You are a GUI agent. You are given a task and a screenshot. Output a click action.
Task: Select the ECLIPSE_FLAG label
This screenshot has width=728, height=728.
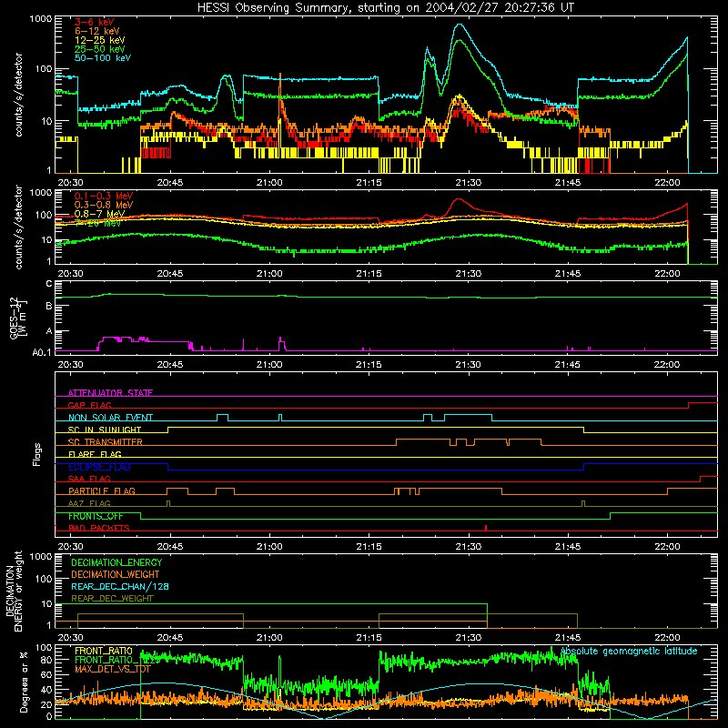tap(99, 467)
